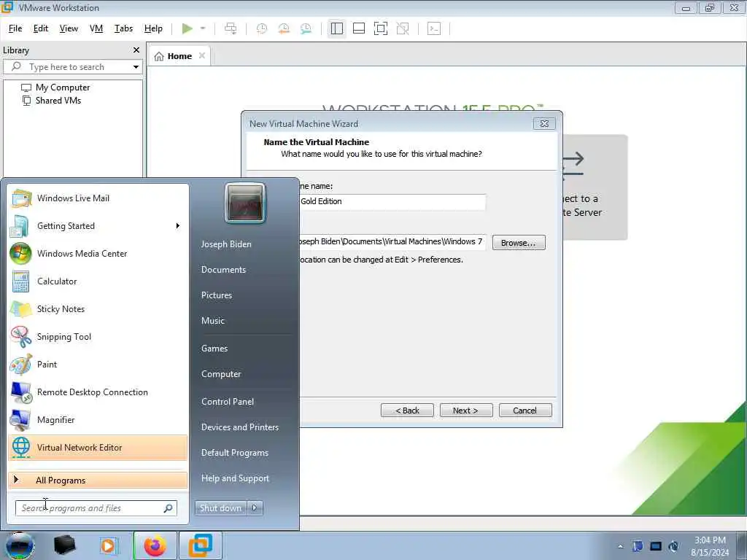Open Music from Start menu
Viewport: 747px width, 560px height.
click(x=213, y=321)
